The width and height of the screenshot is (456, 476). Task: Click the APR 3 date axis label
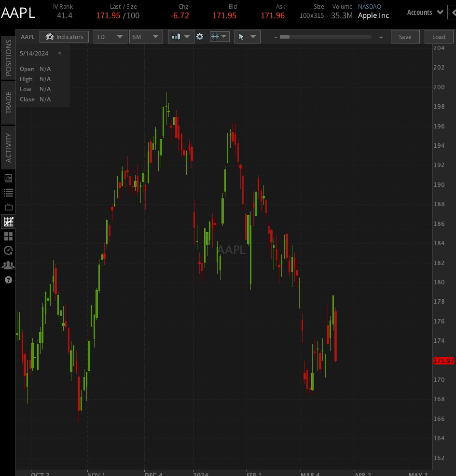point(363,474)
